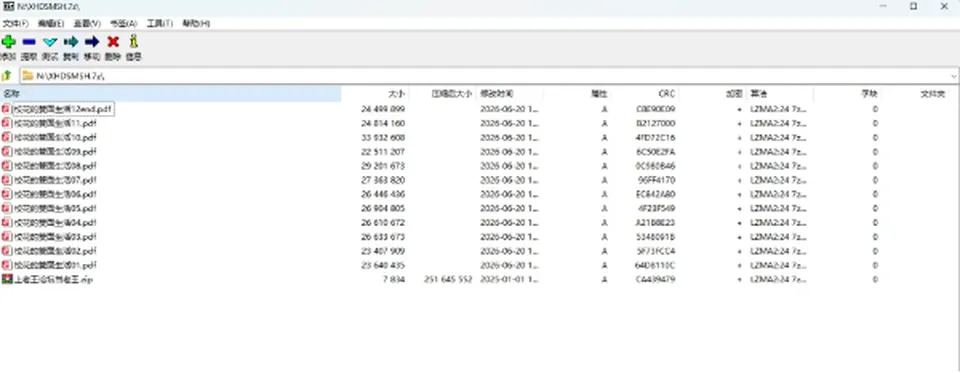Select the file name ending in 12end.pdf
The height and width of the screenshot is (373, 960).
coord(63,109)
